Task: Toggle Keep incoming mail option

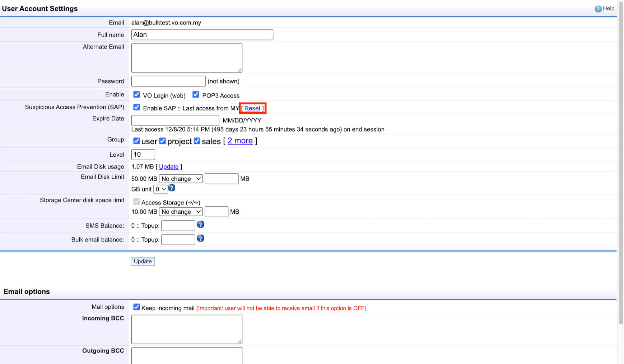Action: click(x=136, y=307)
